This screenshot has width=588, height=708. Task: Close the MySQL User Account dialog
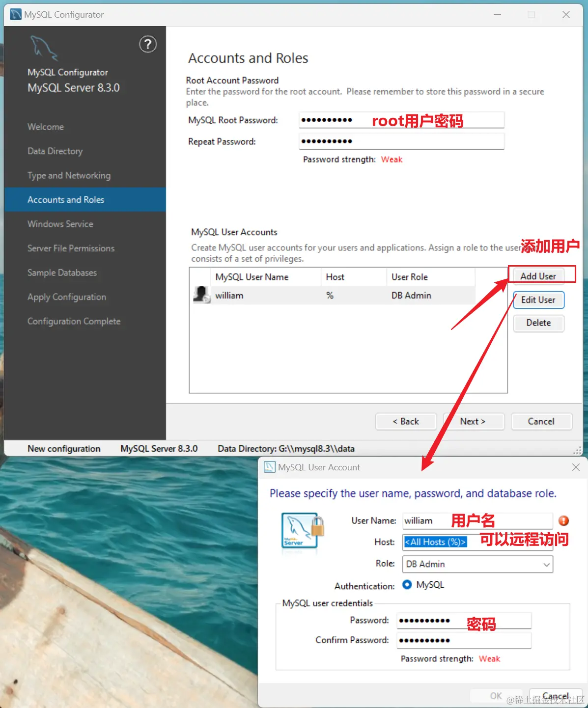pos(576,467)
